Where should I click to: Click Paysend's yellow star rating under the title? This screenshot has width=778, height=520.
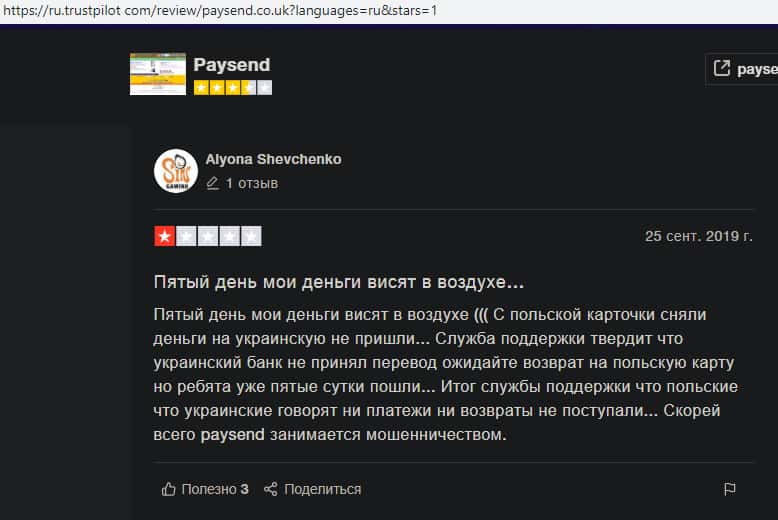click(x=232, y=88)
